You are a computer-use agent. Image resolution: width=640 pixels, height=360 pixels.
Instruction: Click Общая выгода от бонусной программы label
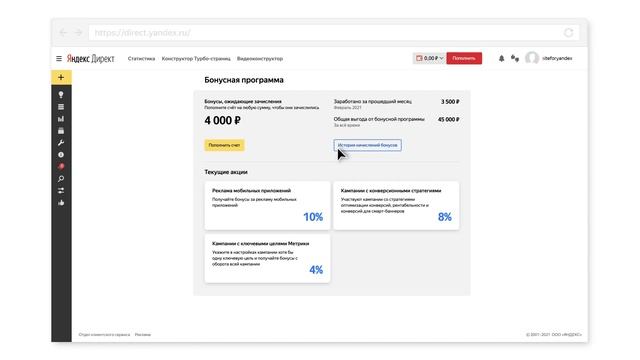[x=379, y=119]
